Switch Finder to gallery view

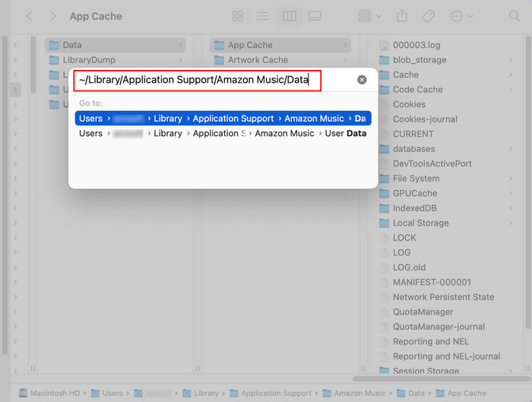(x=315, y=16)
